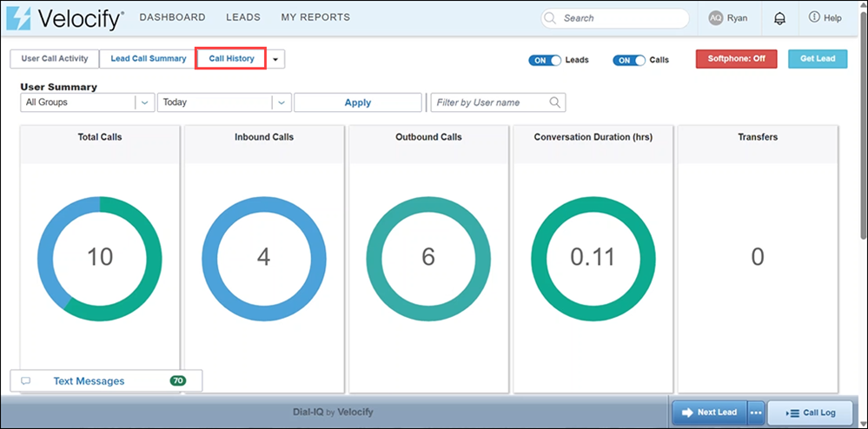Click the Get Lead button
Image resolution: width=868 pixels, height=429 pixels.
click(x=818, y=59)
